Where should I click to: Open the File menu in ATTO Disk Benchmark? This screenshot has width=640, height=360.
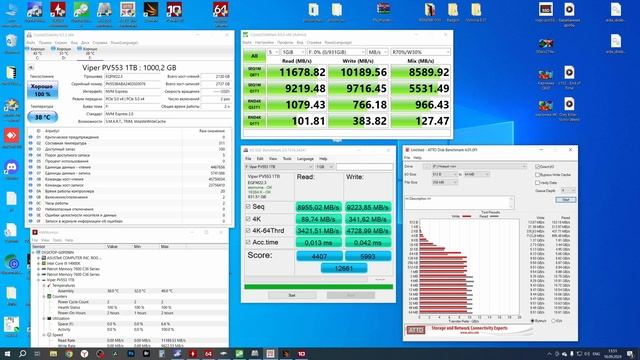tap(407, 158)
